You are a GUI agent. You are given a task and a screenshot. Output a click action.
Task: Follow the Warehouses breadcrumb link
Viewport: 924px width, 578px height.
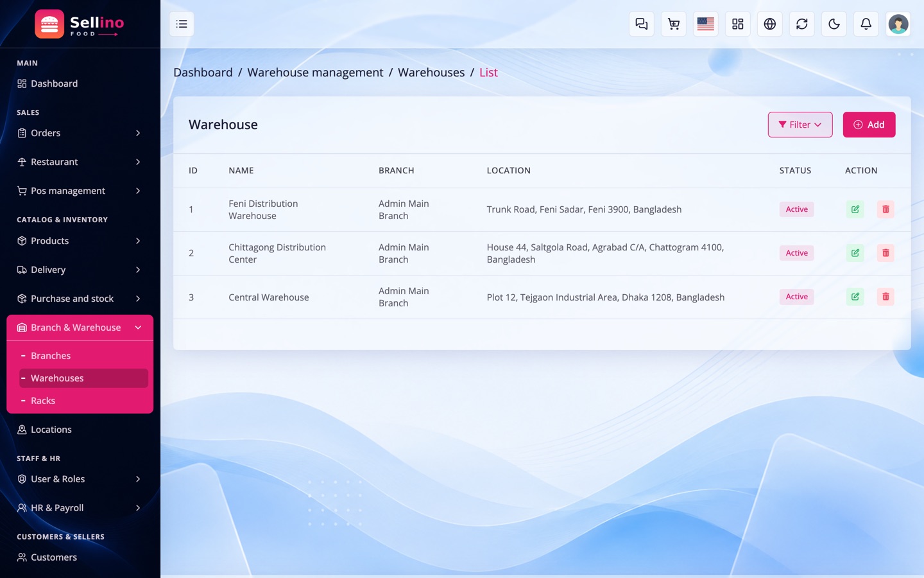coord(431,73)
